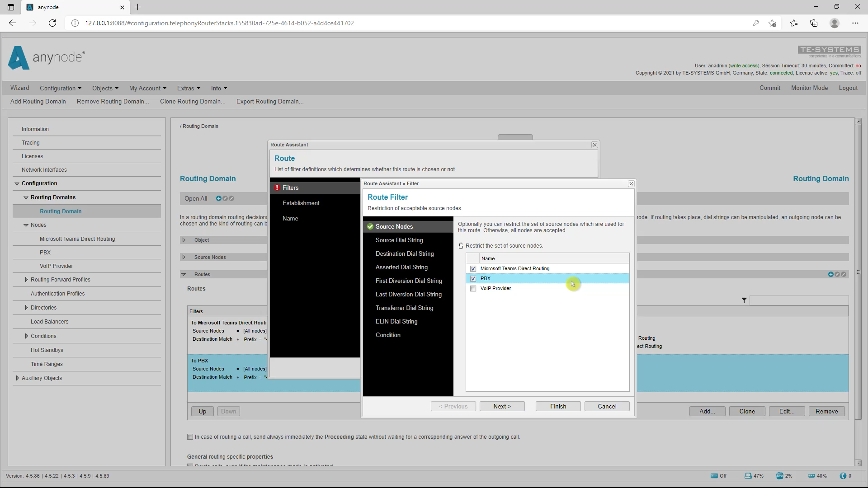The width and height of the screenshot is (868, 488).
Task: Select Destination Dial String filter step
Action: (x=405, y=253)
